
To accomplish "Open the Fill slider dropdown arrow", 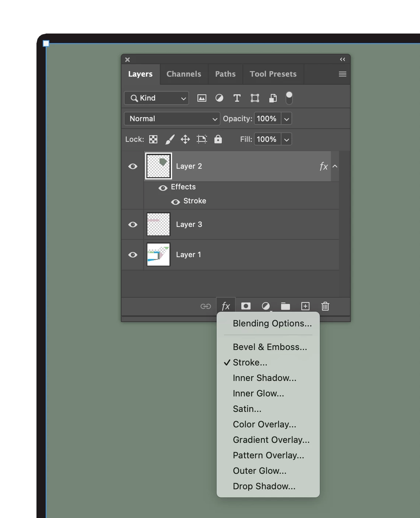I will (x=287, y=140).
